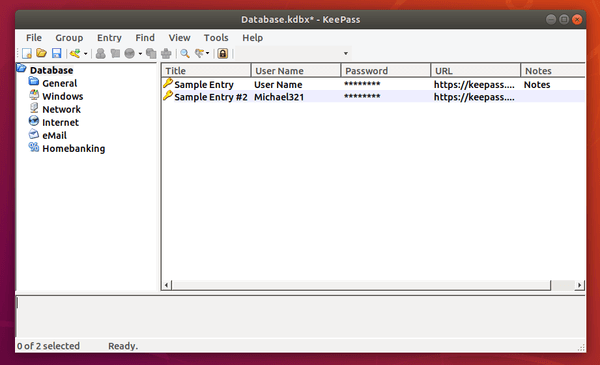The image size is (600, 365).
Task: Click the Open Database folder icon
Action: point(41,53)
